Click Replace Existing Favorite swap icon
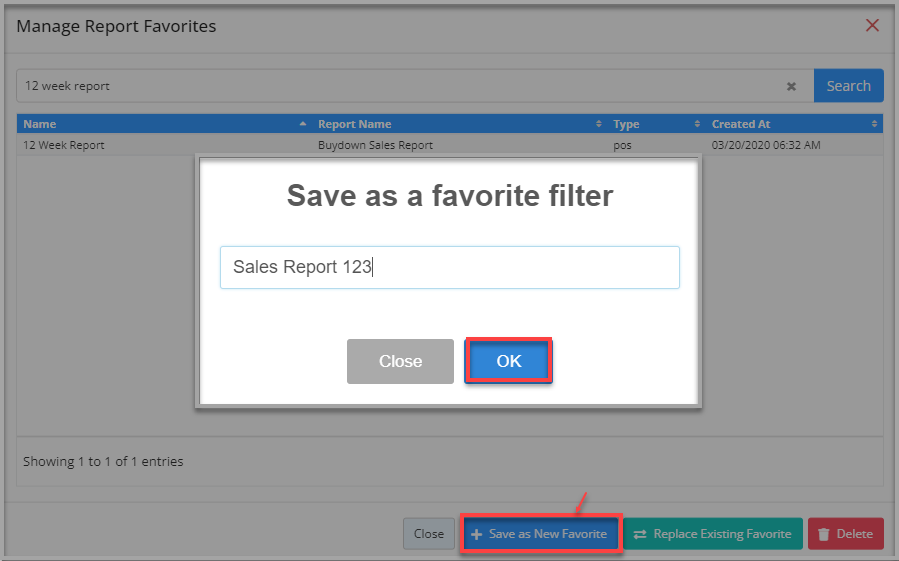The height and width of the screenshot is (561, 899). click(x=640, y=534)
